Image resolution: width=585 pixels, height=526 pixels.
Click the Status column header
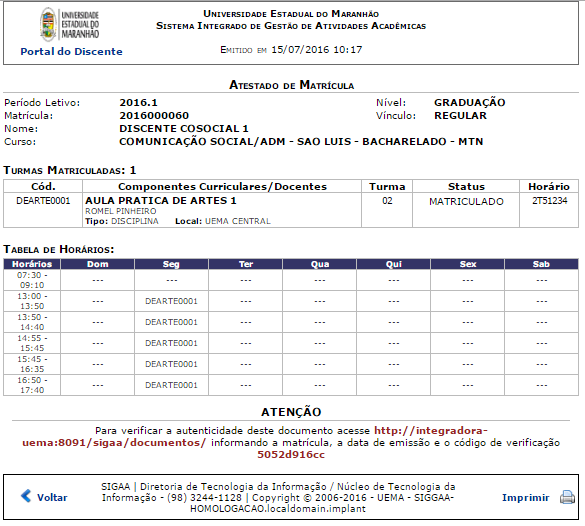(466, 187)
